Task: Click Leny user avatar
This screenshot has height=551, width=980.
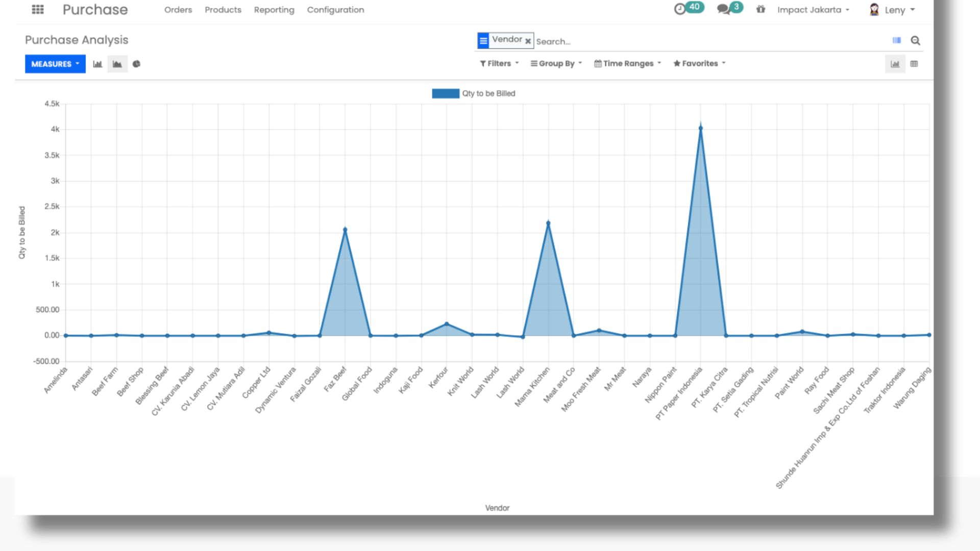Action: (x=874, y=10)
